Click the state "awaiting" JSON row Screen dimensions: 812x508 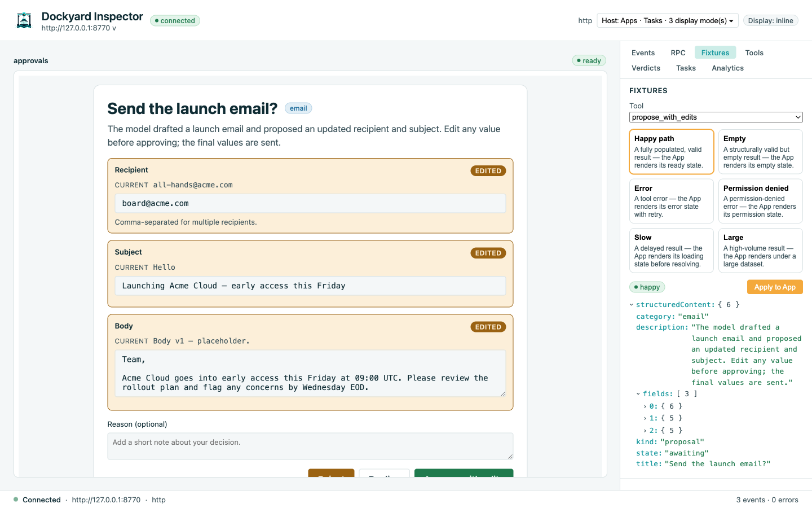[x=672, y=453]
